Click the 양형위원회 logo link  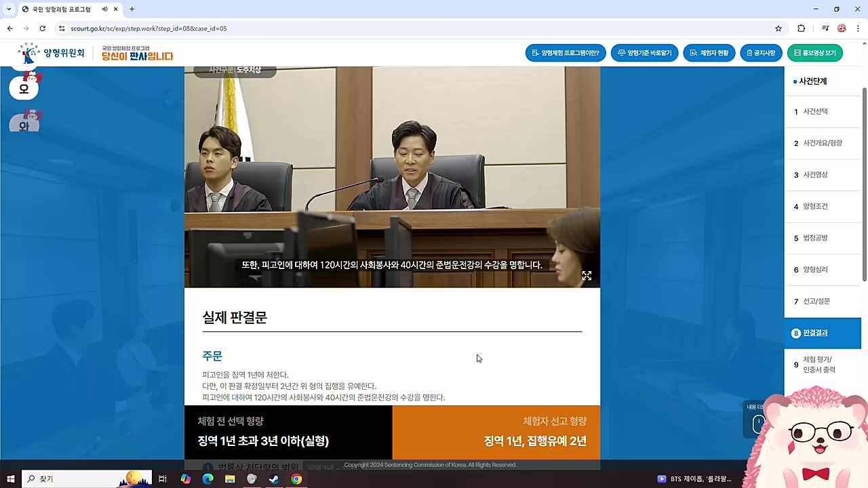tap(52, 53)
